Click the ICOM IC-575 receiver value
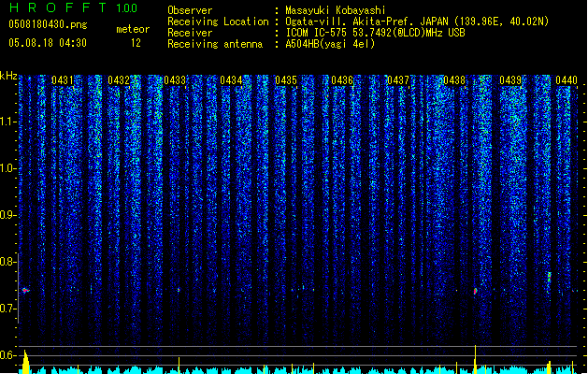 click(x=375, y=33)
